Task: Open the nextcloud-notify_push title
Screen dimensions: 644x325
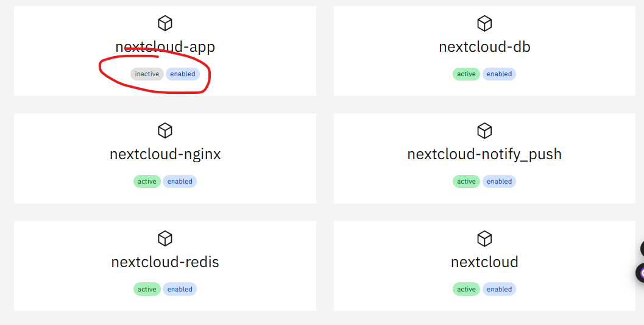Action: (484, 154)
